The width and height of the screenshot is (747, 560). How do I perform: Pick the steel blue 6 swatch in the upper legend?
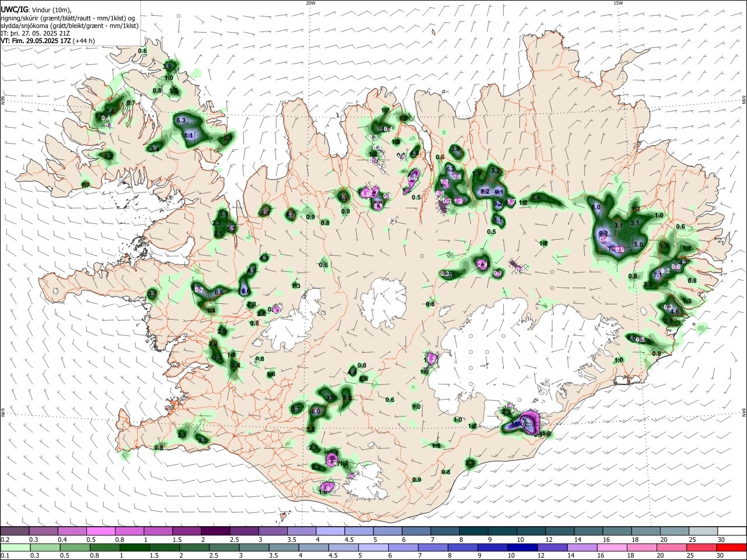pyautogui.click(x=416, y=531)
